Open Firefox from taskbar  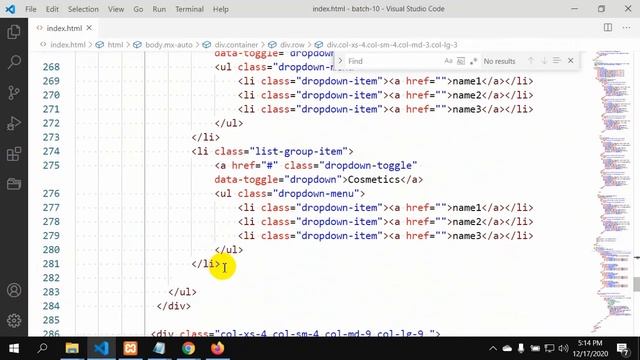[218, 349]
